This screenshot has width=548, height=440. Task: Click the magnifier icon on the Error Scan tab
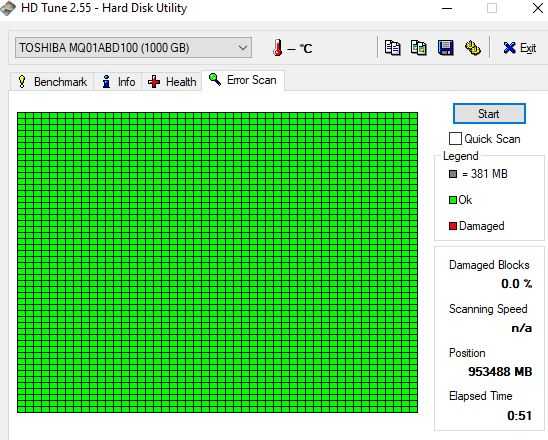[x=215, y=80]
